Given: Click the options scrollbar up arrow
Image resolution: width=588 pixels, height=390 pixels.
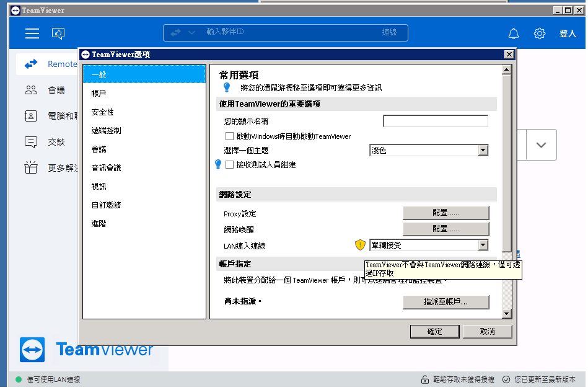Looking at the screenshot, I should coord(507,70).
